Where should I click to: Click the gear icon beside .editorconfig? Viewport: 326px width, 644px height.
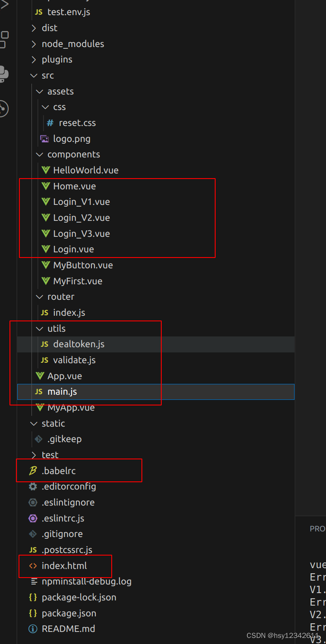(x=33, y=486)
